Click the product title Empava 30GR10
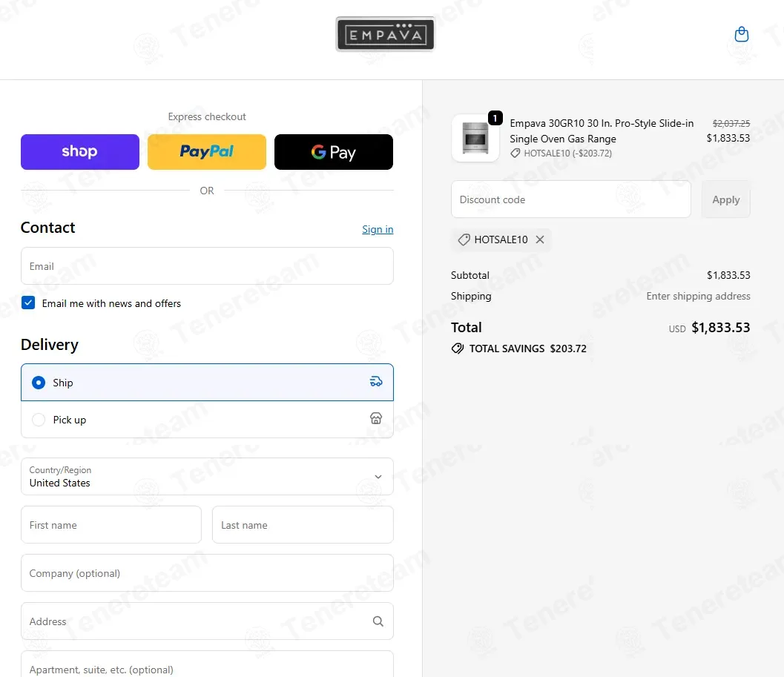 pyautogui.click(x=602, y=131)
